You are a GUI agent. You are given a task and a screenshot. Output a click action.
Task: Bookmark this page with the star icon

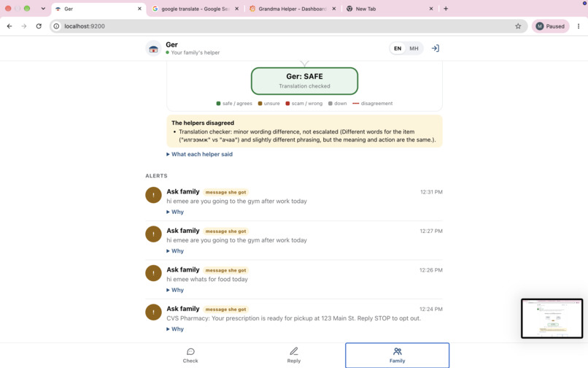point(518,26)
